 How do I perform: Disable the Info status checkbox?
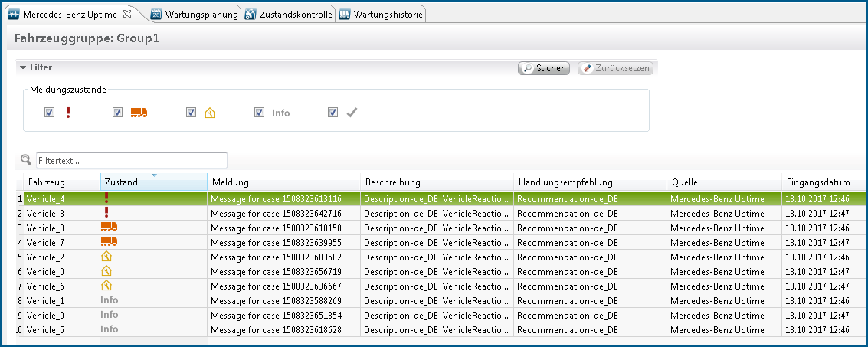pos(260,113)
